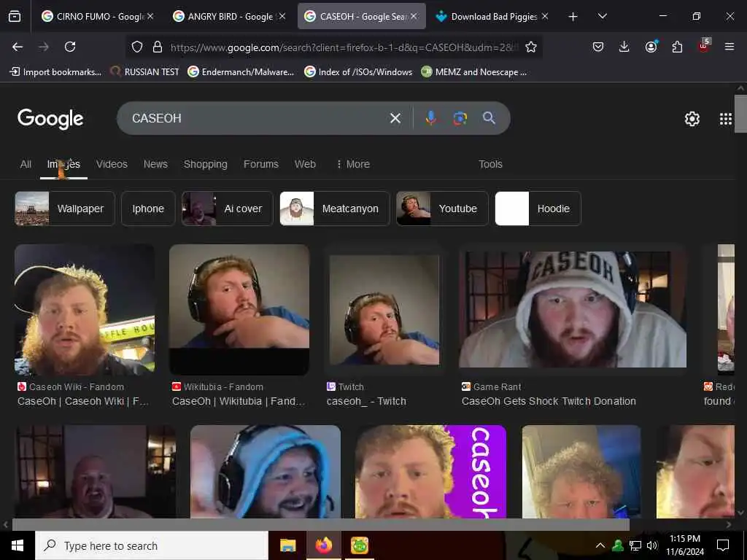Open a new browser tab

tap(573, 17)
